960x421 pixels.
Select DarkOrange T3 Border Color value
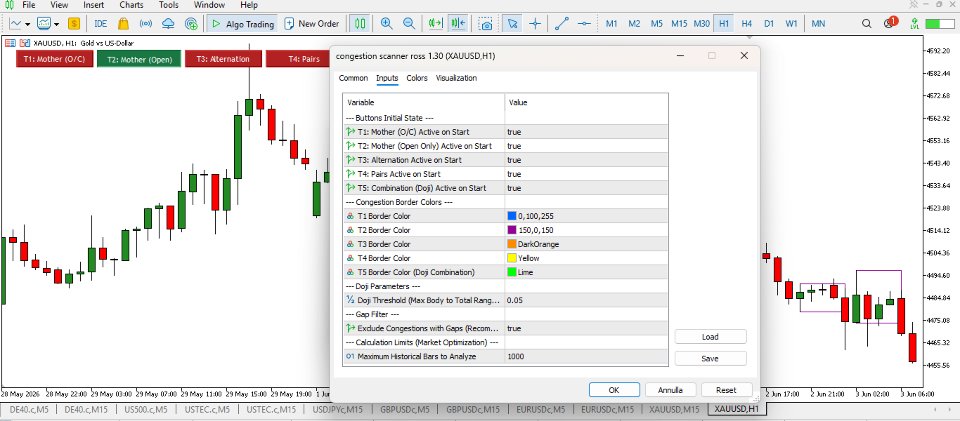[586, 244]
